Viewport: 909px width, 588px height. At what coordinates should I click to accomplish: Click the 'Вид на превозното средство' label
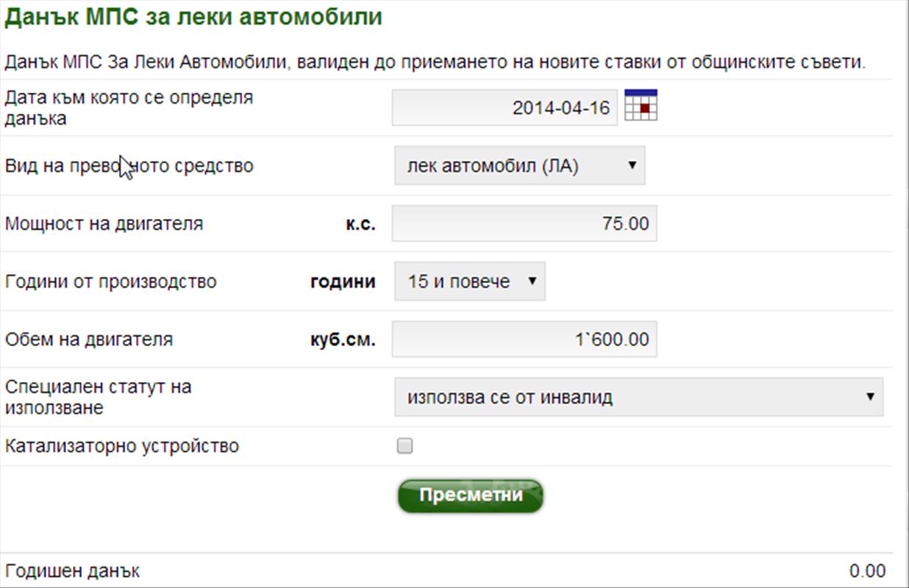129,165
